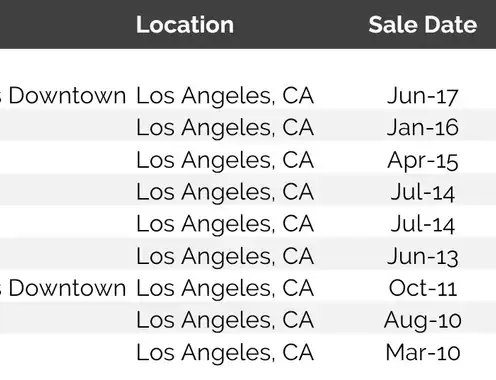The width and height of the screenshot is (496, 380).
Task: Select the Aug-10 sale date cell
Action: pos(423,321)
